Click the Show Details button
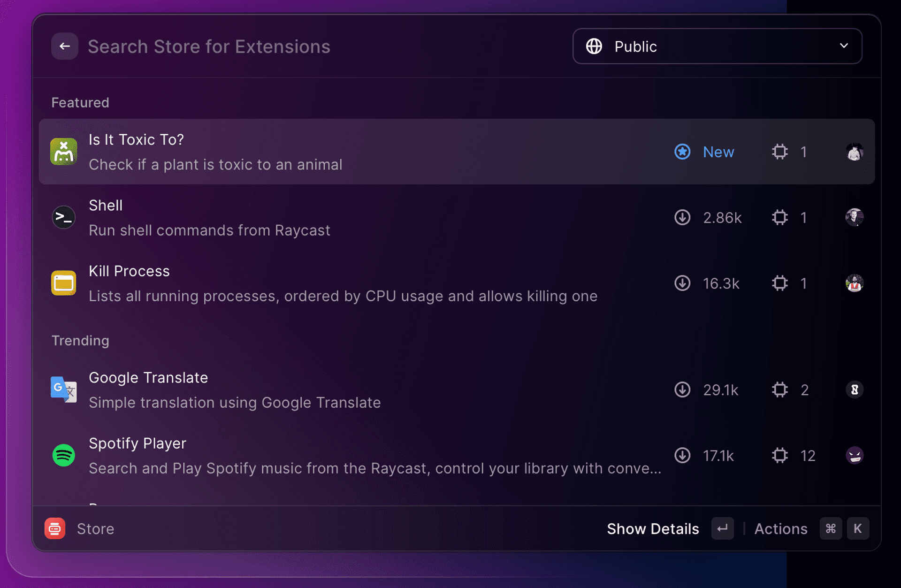901x588 pixels. pos(653,529)
